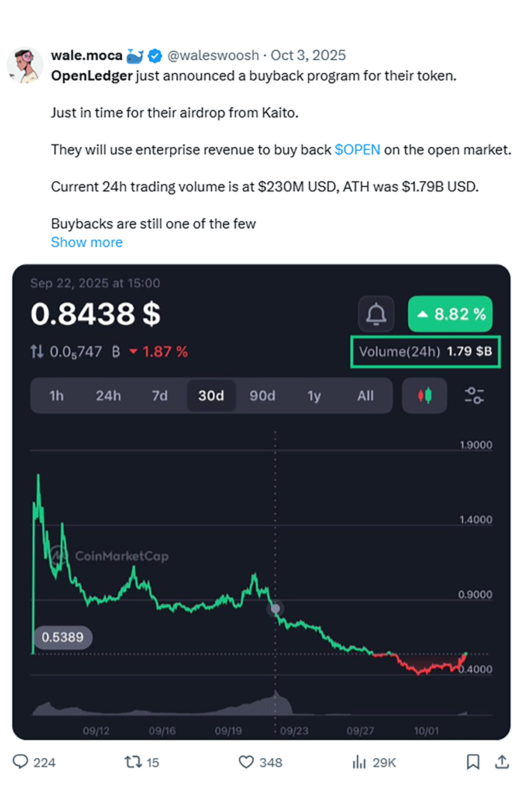Click the BTC price swap arrows
The image size is (524, 812).
coord(37,351)
